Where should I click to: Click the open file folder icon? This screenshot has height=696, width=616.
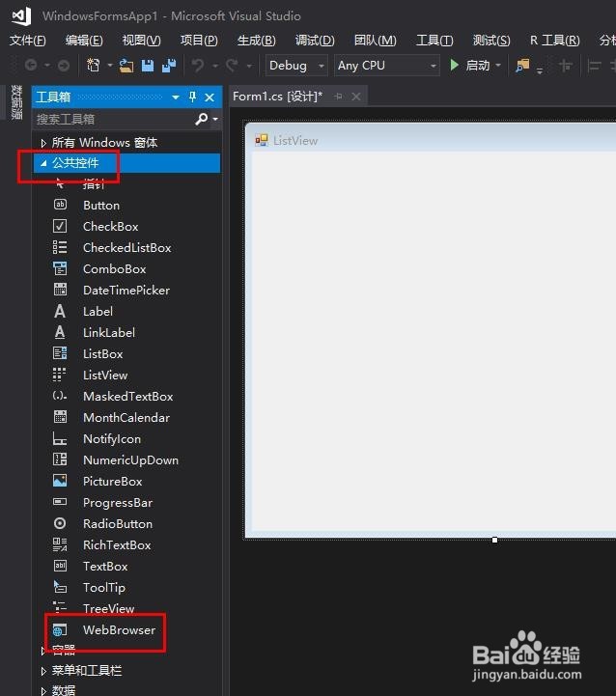126,66
